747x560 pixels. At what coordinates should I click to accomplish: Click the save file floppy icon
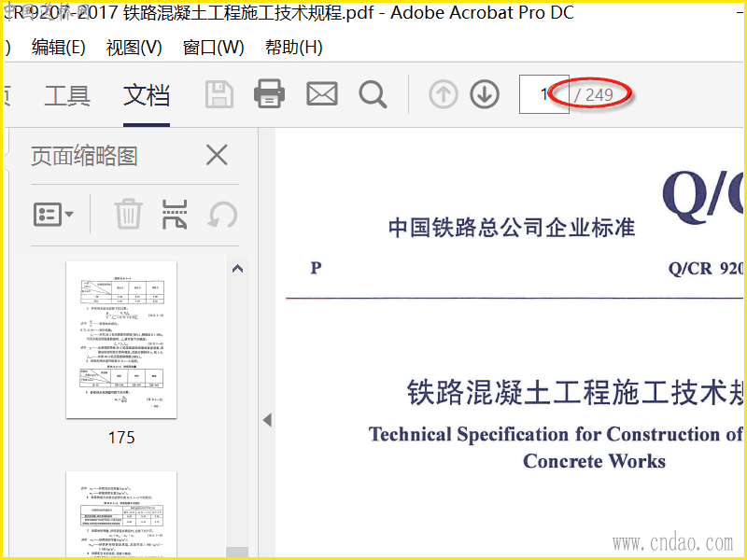click(219, 94)
